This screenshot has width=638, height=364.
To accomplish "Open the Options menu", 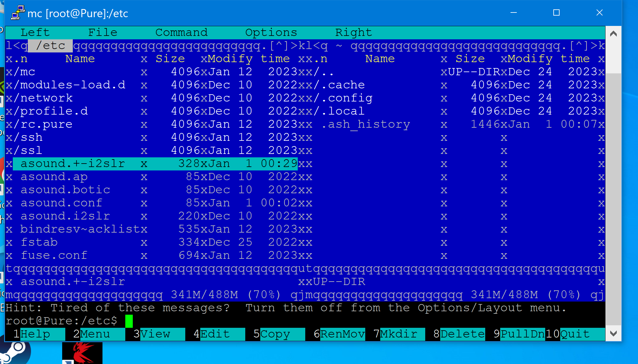I will pos(271,32).
